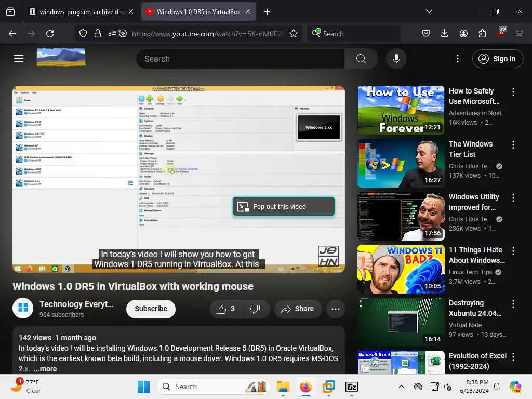Subscribe to the channel
The image size is (532, 399).
pyautogui.click(x=151, y=309)
